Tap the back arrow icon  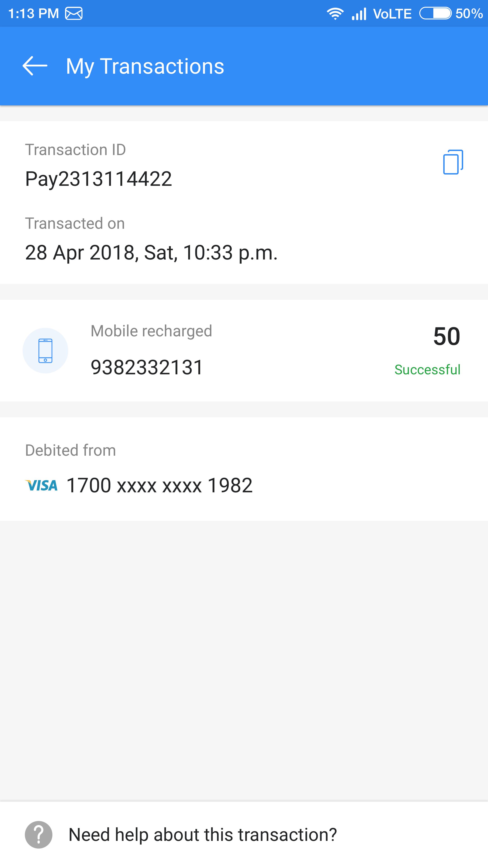tap(35, 66)
